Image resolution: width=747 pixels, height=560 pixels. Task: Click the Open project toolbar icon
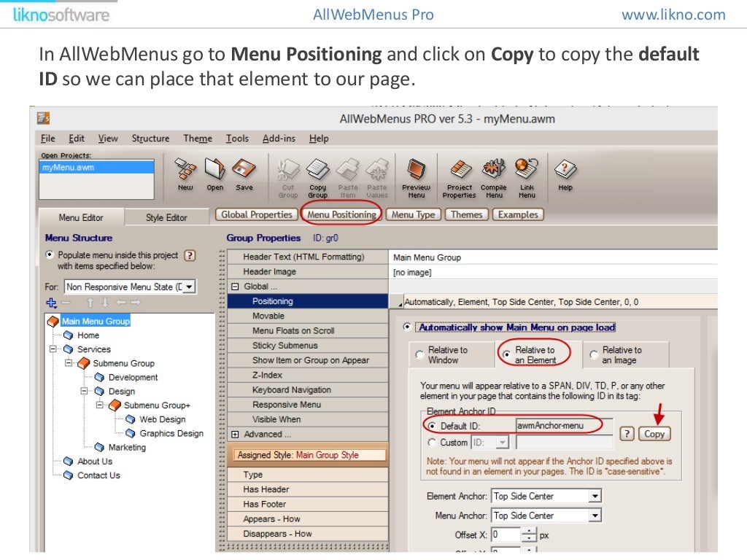point(215,175)
